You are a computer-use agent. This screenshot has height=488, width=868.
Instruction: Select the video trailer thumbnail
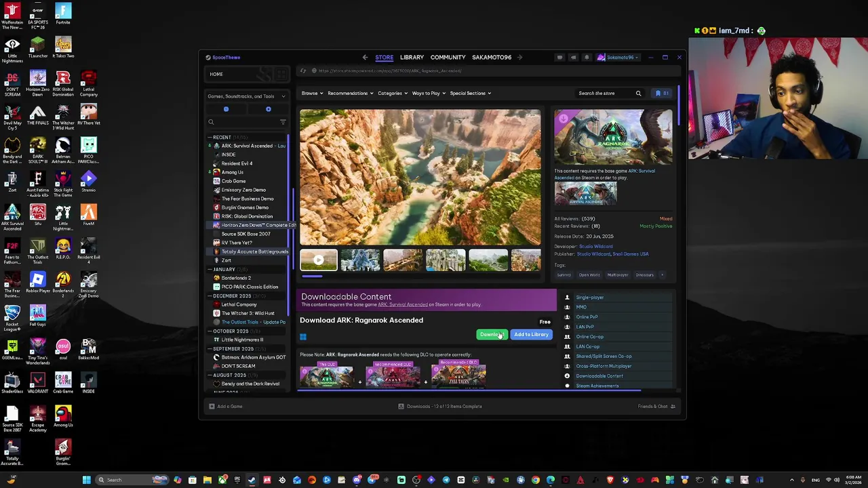pyautogui.click(x=319, y=260)
